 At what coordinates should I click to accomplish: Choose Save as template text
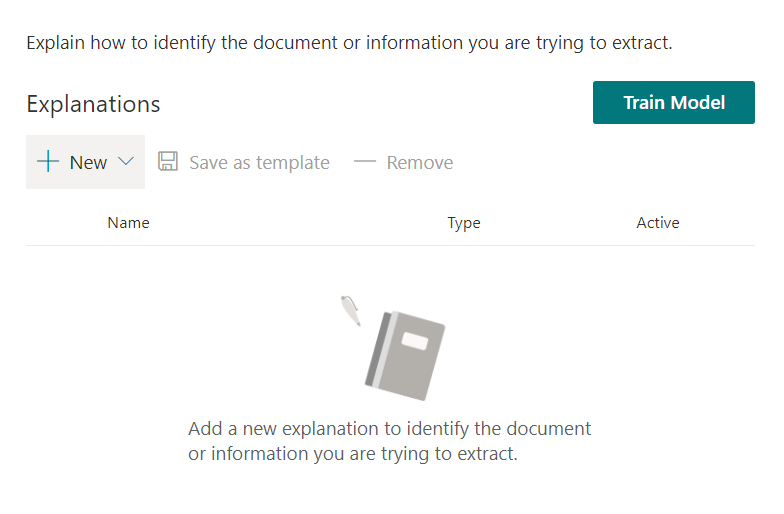[x=259, y=163]
